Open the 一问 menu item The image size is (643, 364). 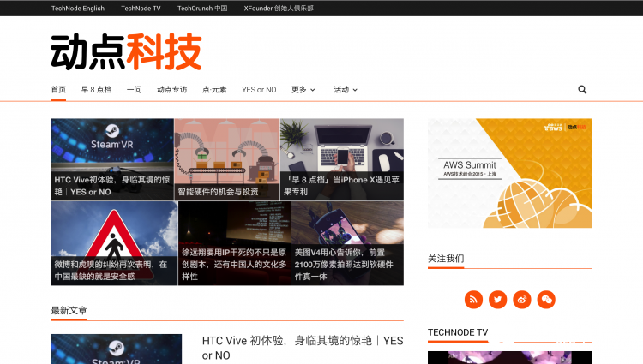[134, 90]
